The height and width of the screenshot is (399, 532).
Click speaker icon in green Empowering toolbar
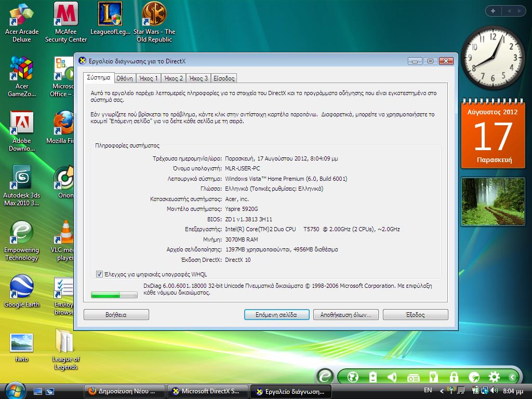[392, 377]
